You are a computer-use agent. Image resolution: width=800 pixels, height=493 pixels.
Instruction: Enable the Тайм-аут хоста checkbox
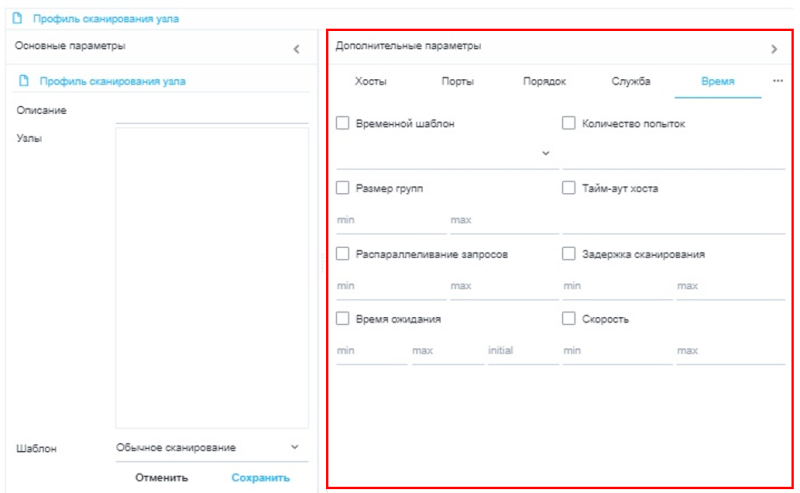point(569,187)
